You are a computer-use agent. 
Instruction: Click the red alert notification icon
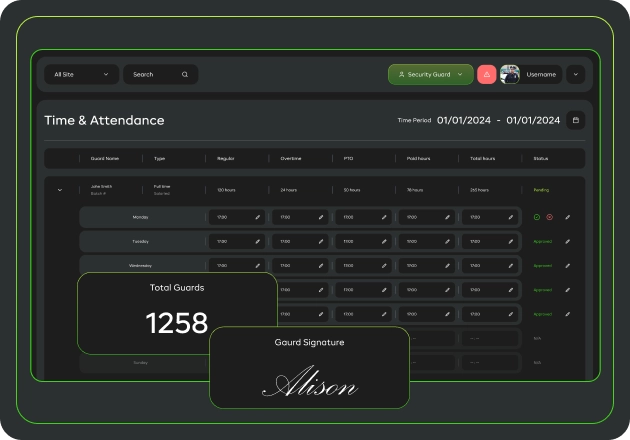click(x=487, y=74)
